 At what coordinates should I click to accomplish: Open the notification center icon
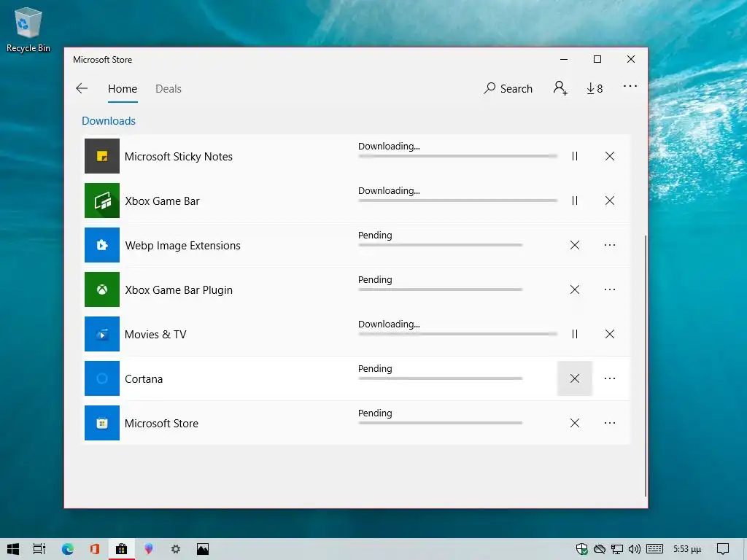click(723, 549)
